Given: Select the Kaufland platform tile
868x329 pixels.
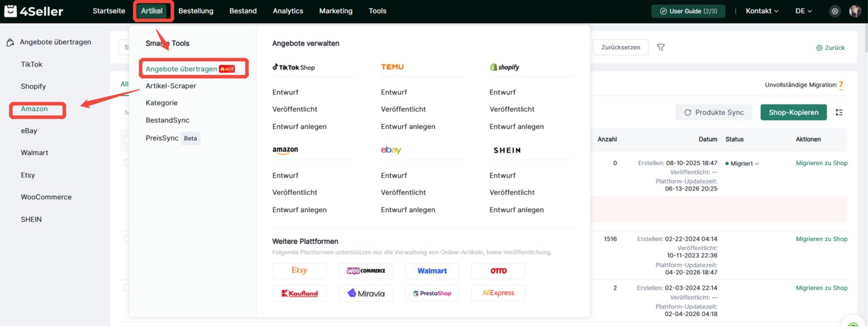Looking at the screenshot, I should click(300, 293).
